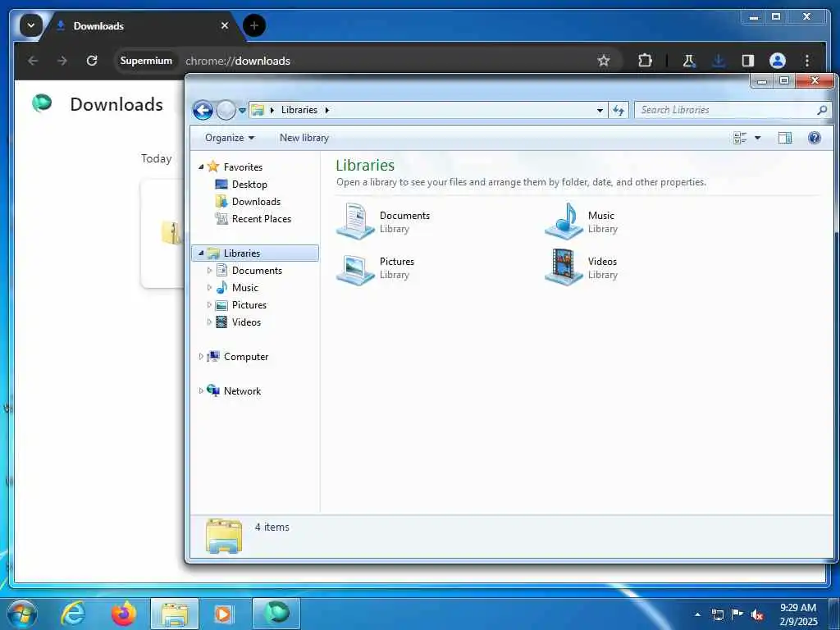This screenshot has height=630, width=840.
Task: Expand Videos tree node
Action: pos(209,322)
